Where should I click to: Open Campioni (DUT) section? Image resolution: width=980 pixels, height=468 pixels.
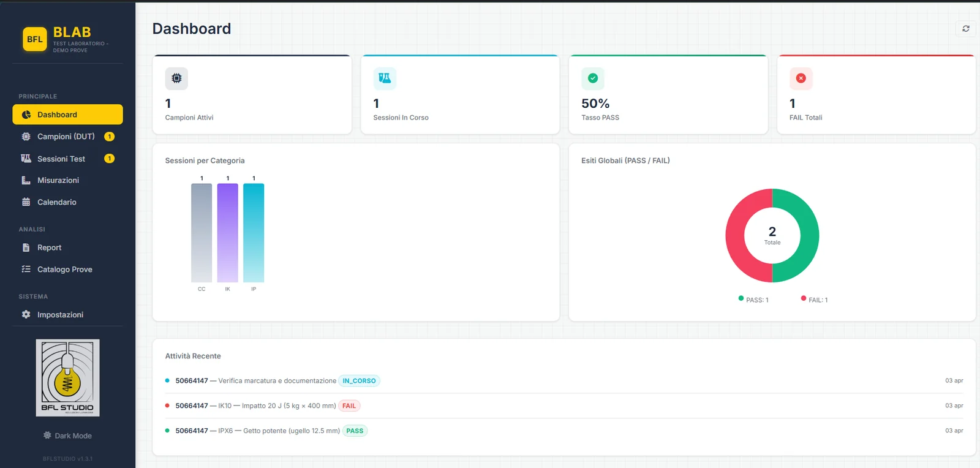point(67,137)
